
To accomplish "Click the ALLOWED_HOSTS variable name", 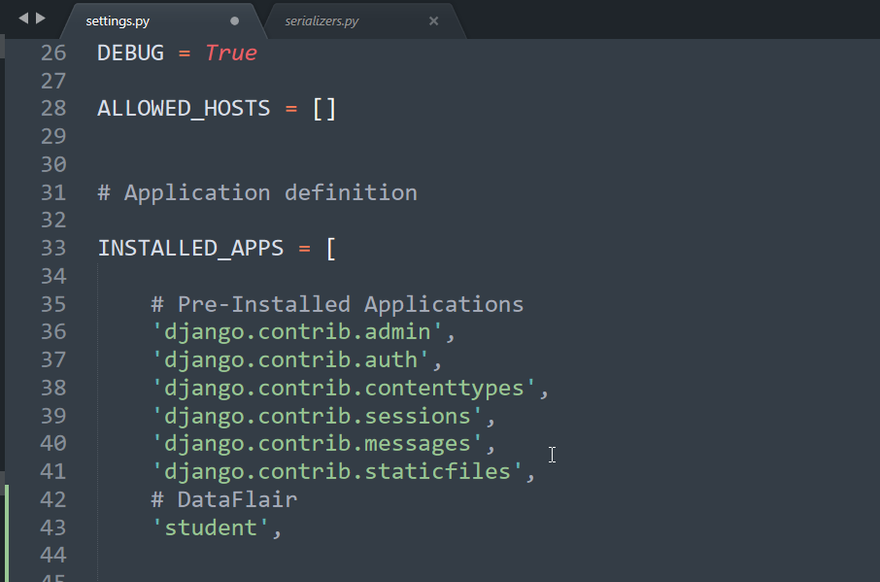I will click(x=183, y=108).
